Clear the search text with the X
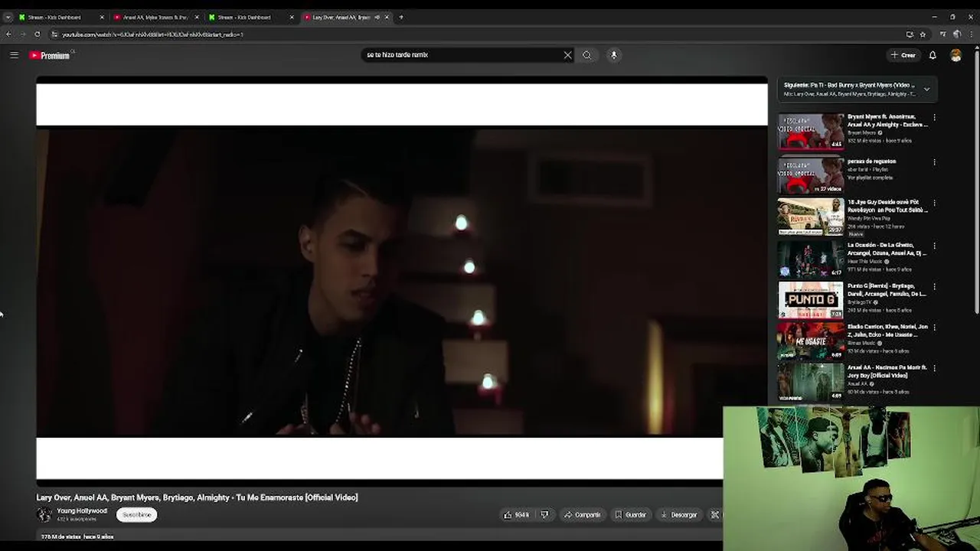 pos(567,55)
